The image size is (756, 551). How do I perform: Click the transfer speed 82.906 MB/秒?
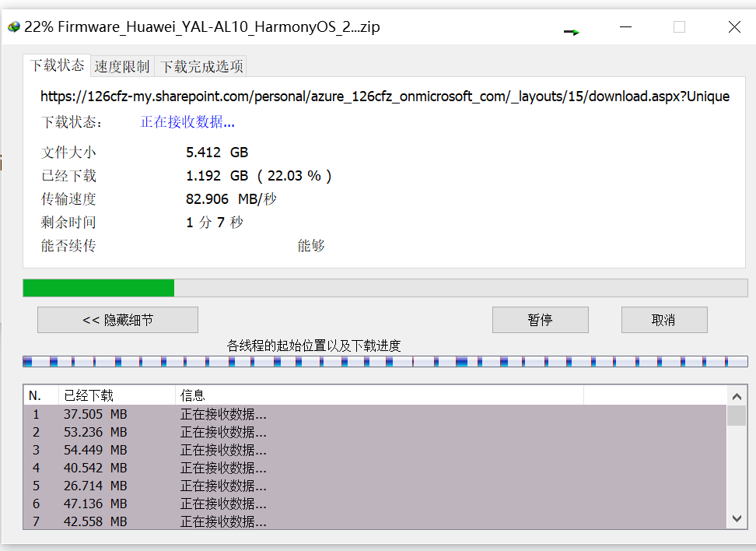coord(232,198)
